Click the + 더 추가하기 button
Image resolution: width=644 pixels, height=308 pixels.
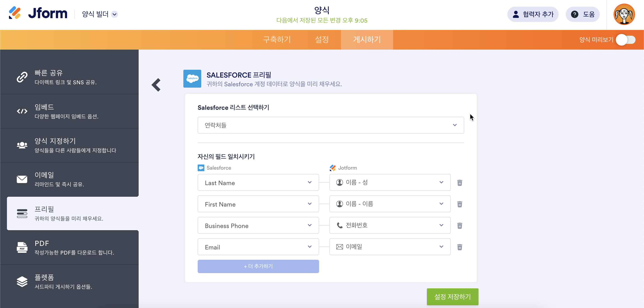pos(258,266)
